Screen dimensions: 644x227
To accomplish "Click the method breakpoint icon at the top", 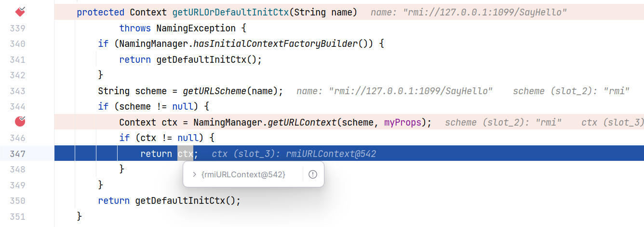I will [20, 11].
